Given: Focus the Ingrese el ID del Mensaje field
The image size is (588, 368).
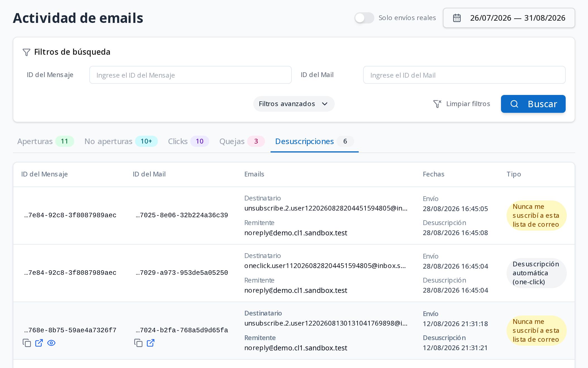Looking at the screenshot, I should tap(190, 75).
